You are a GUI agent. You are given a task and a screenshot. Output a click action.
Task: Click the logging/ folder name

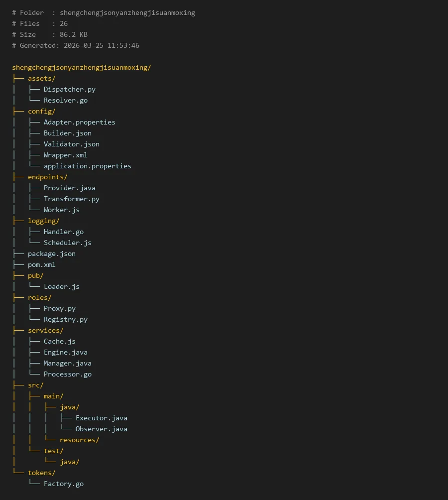pyautogui.click(x=43, y=221)
